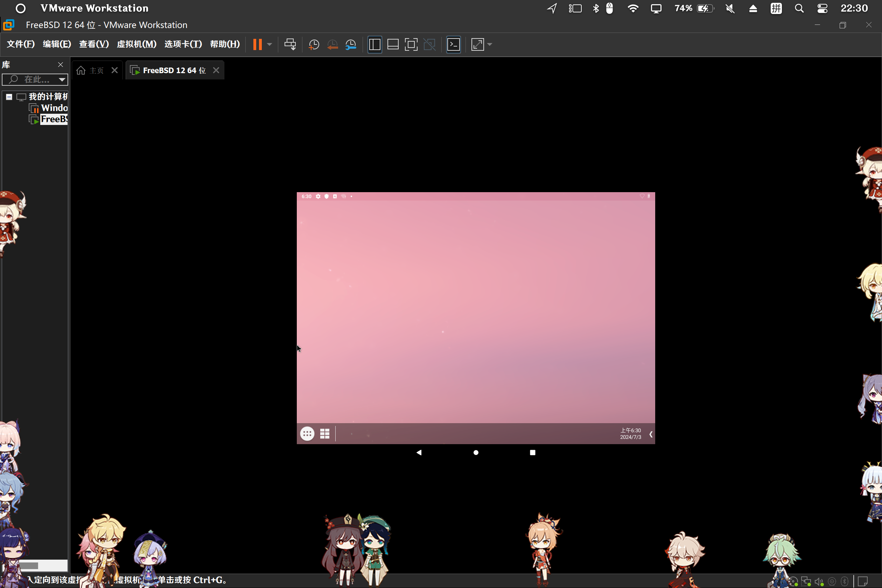Select the FreeBSD VM in library tree
The height and width of the screenshot is (588, 882).
point(54,119)
